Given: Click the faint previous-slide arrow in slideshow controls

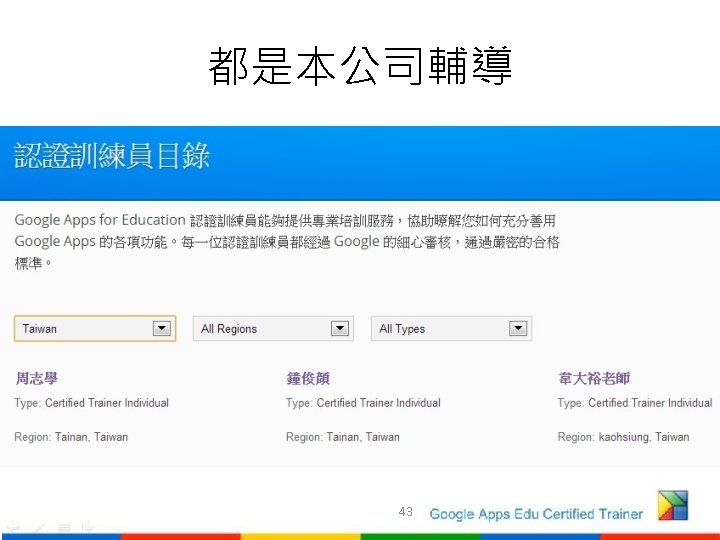Looking at the screenshot, I should [14, 526].
